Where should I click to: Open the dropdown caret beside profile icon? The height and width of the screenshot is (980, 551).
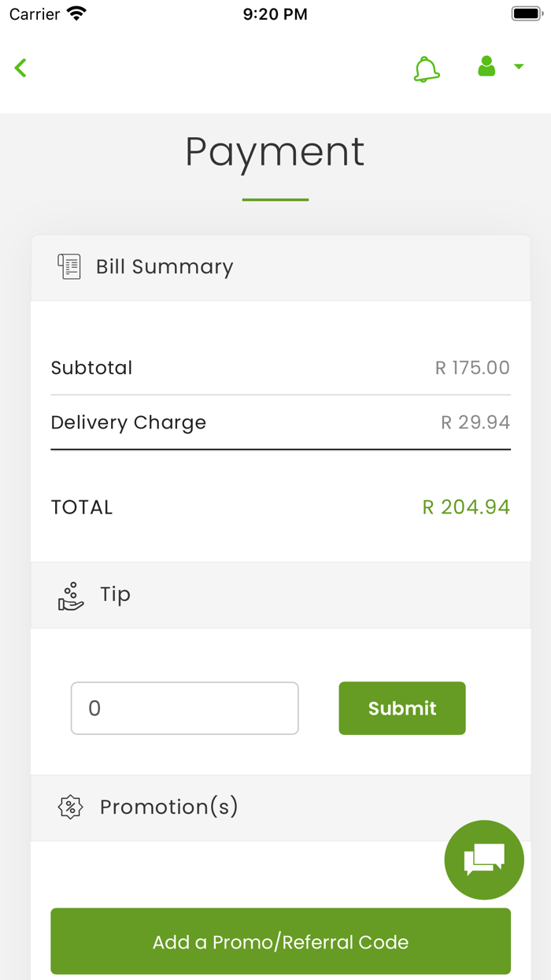(x=519, y=67)
